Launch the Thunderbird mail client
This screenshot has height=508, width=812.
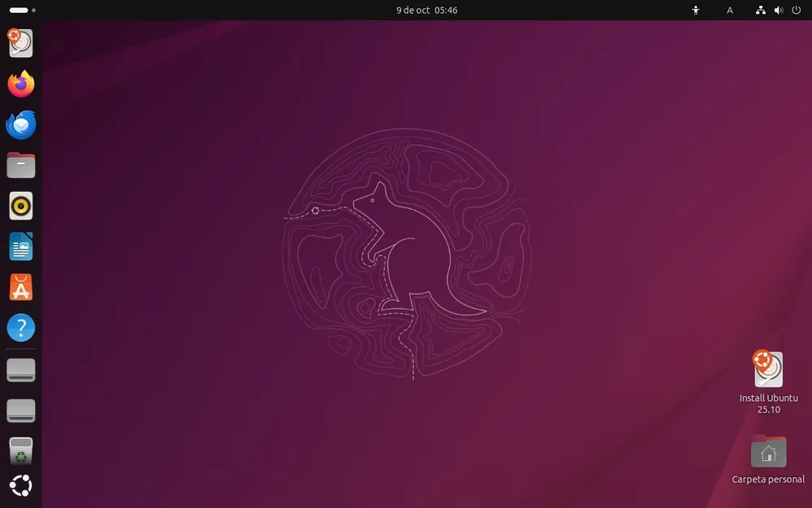click(20, 124)
